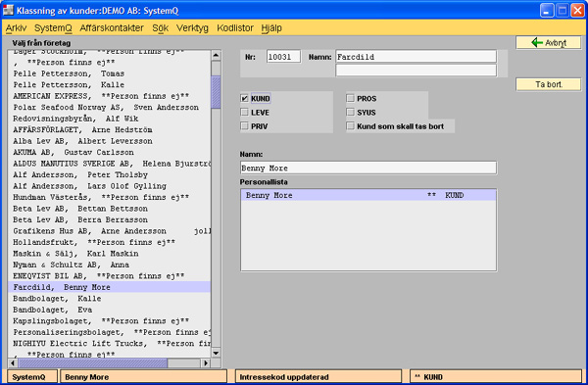Click the horizontal scrollbar thumb of company list
588x385 pixels.
93,362
